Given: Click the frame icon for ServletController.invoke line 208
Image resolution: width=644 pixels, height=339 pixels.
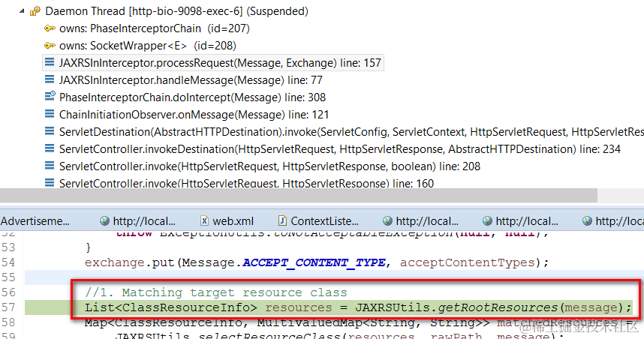Looking at the screenshot, I should point(50,166).
